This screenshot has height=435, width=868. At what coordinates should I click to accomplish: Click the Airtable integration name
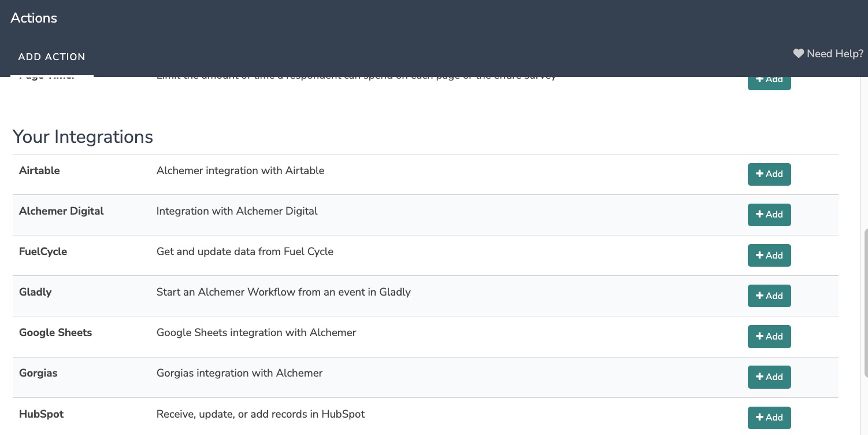[x=39, y=171]
